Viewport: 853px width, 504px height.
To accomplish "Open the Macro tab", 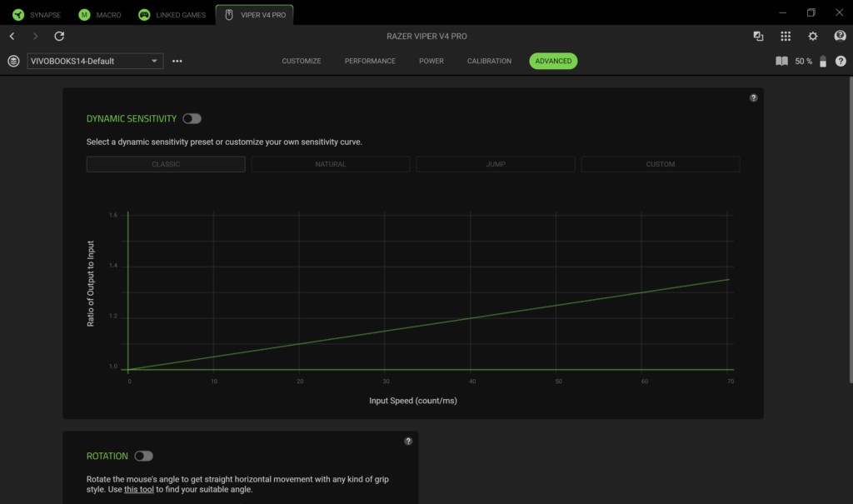I will coord(100,15).
